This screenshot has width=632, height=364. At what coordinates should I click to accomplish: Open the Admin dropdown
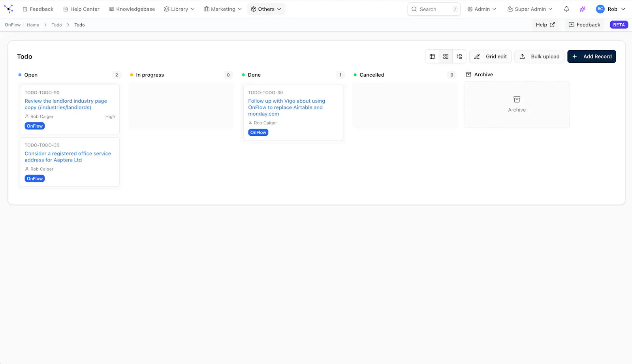pos(482,9)
